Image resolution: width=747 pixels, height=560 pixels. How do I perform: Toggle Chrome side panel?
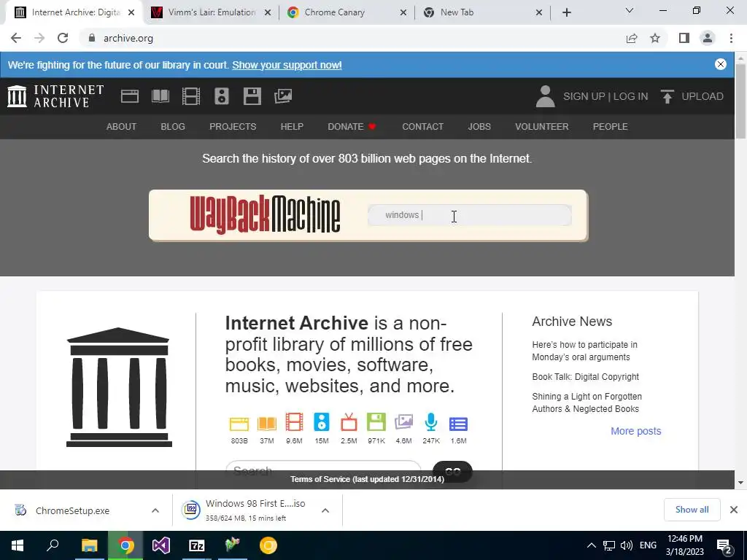[684, 38]
